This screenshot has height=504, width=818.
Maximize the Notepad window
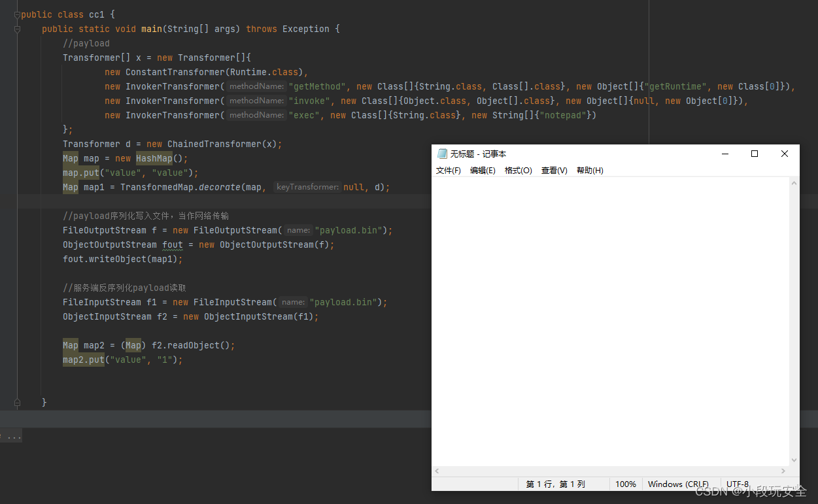click(x=755, y=154)
